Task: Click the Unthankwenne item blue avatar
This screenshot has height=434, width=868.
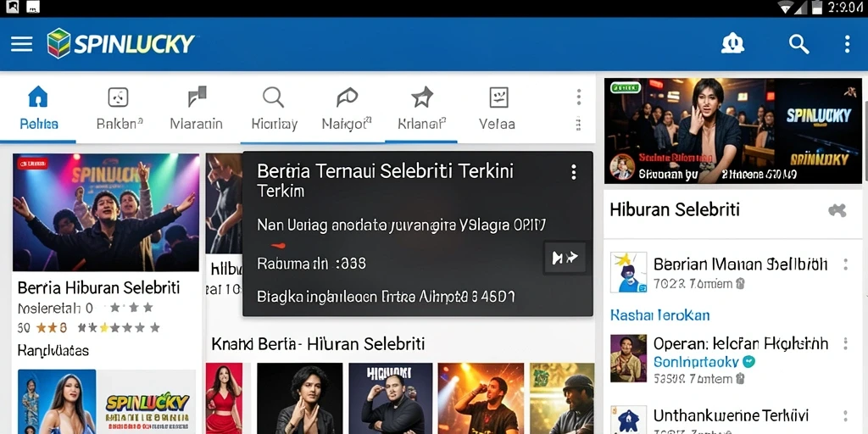Action: [x=628, y=420]
